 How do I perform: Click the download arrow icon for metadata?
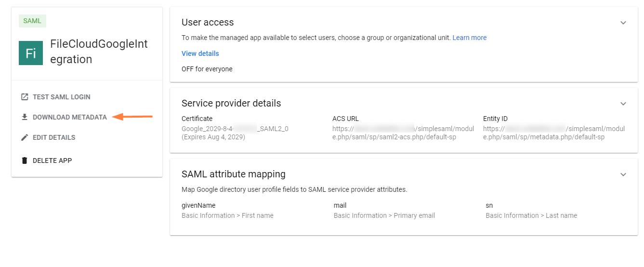[25, 117]
